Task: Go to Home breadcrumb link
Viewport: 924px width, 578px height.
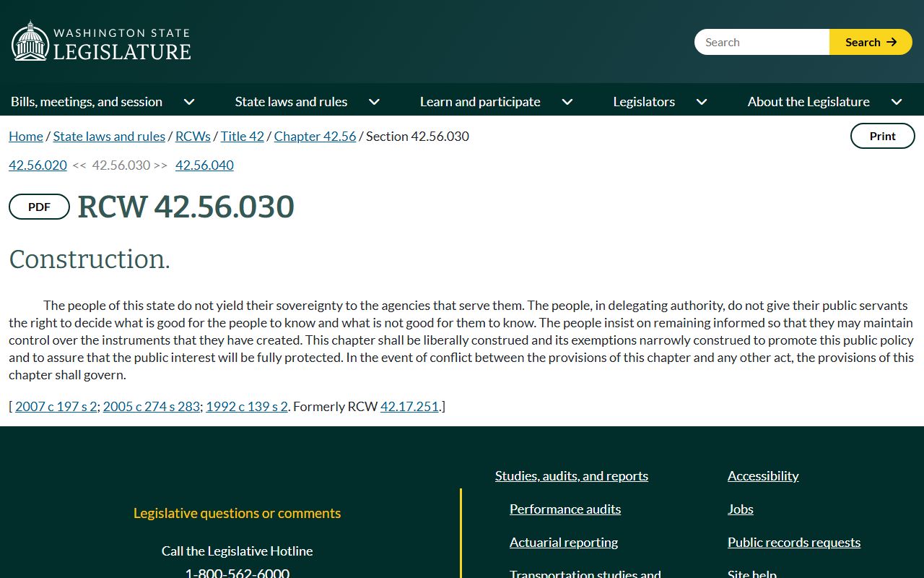Action: [26, 136]
